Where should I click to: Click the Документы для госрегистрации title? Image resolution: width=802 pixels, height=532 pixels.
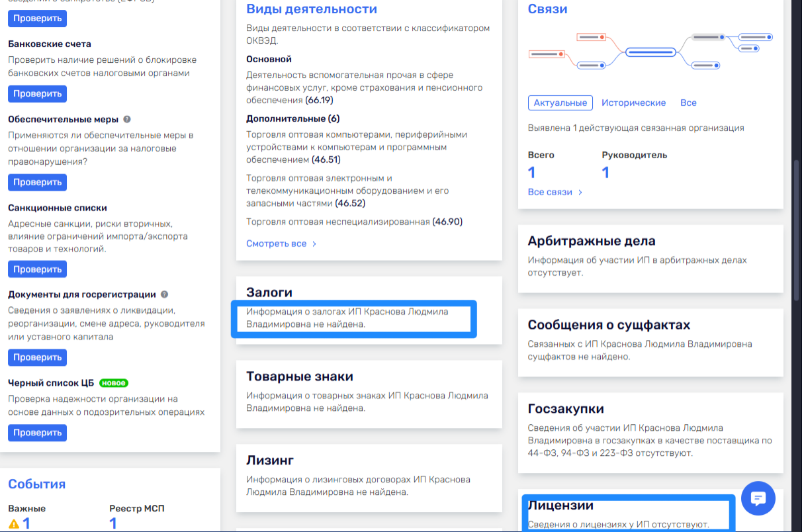click(x=82, y=294)
